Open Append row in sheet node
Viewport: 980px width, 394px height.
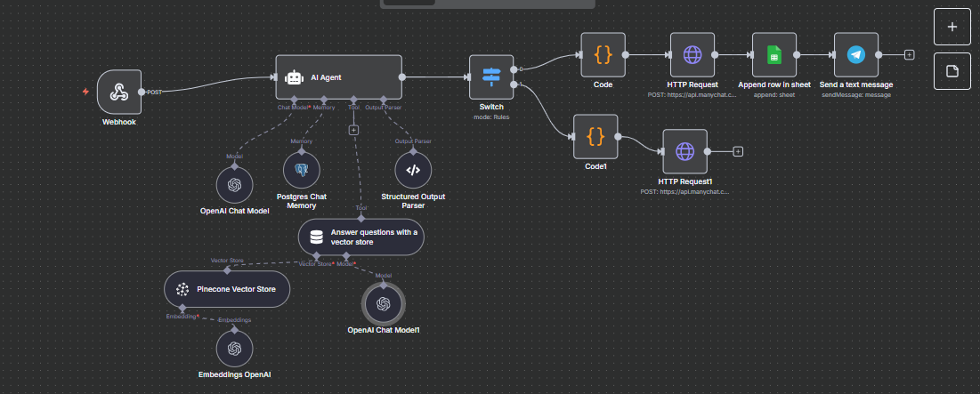tap(774, 55)
